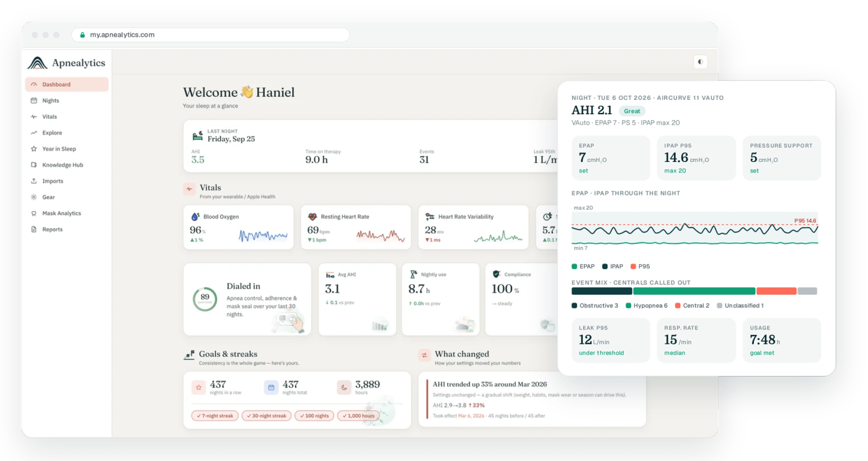Viewport: 868px width, 461px height.
Task: Click the Apnealytics logo
Action: point(66,63)
